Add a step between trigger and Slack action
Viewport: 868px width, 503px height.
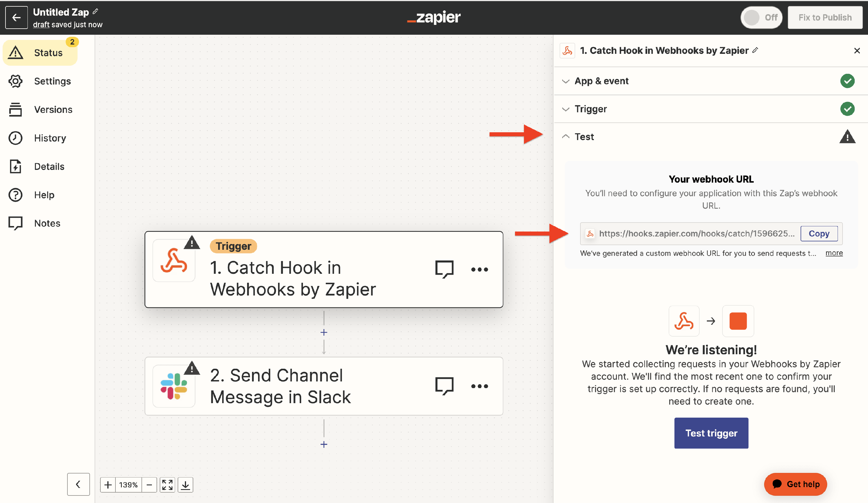click(324, 333)
